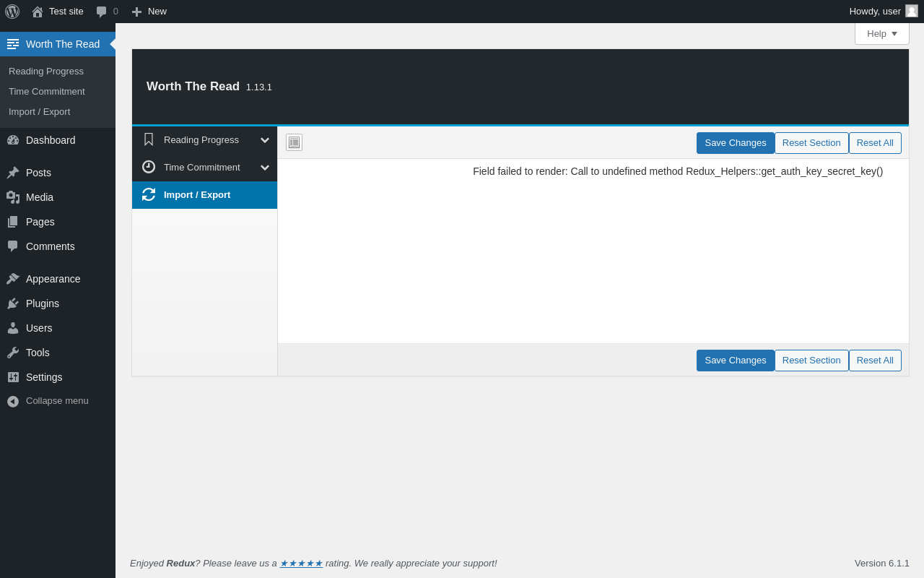Click the top Reset Section button
Image resolution: width=924 pixels, height=578 pixels.
click(811, 143)
